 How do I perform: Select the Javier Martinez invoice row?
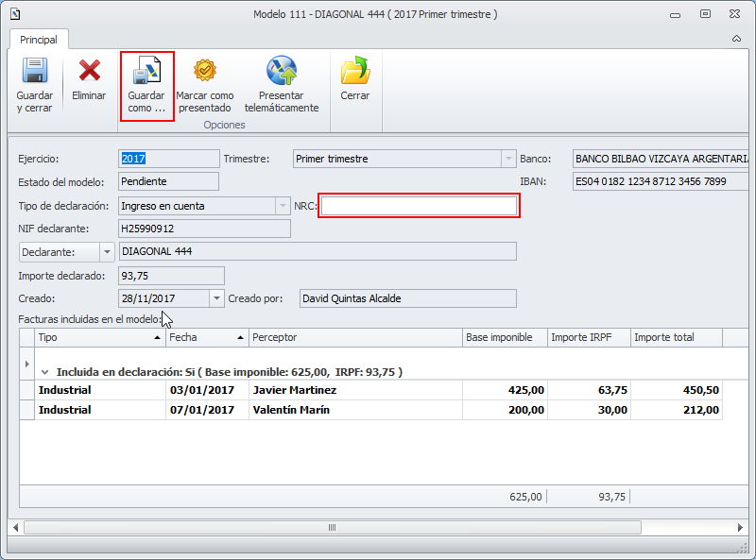(293, 390)
